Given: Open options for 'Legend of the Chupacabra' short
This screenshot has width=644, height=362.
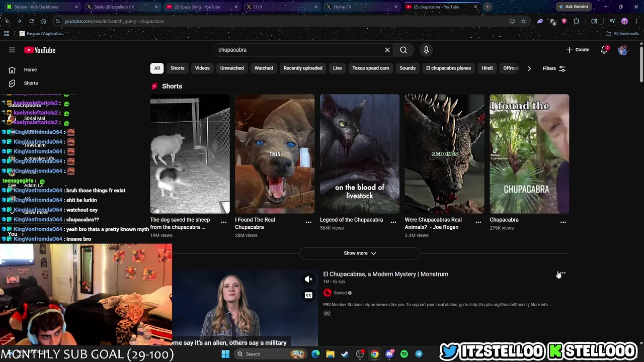Looking at the screenshot, I should tap(393, 222).
